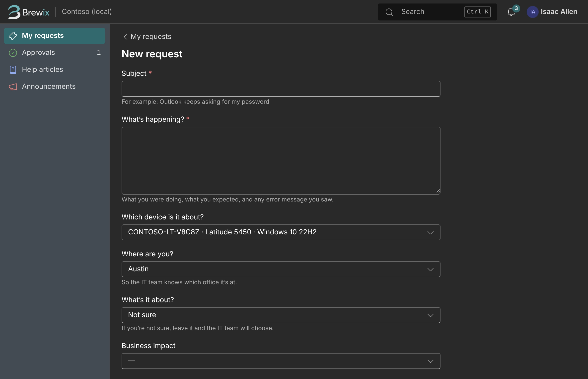The width and height of the screenshot is (588, 379).
Task: Click the Approvals count badge 1
Action: (x=99, y=53)
